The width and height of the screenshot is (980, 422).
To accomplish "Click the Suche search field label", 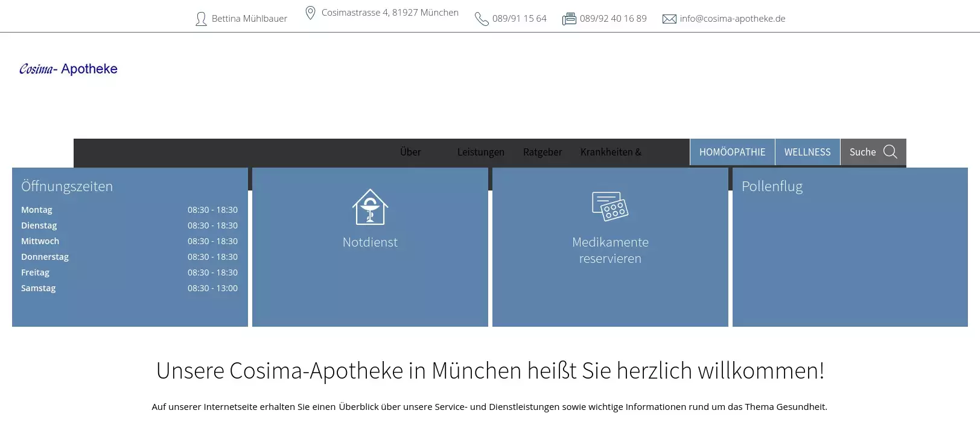I will point(862,152).
